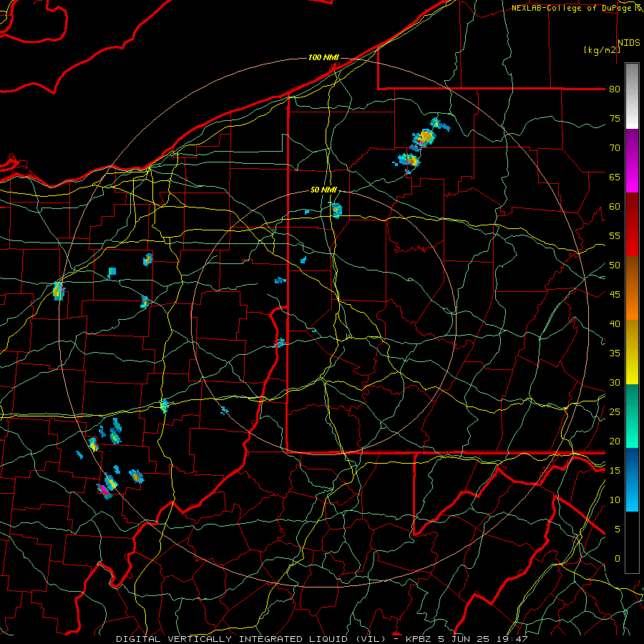The image size is (644, 644).
Task: Select the 80 value on the VIL scale
Action: pyautogui.click(x=615, y=89)
